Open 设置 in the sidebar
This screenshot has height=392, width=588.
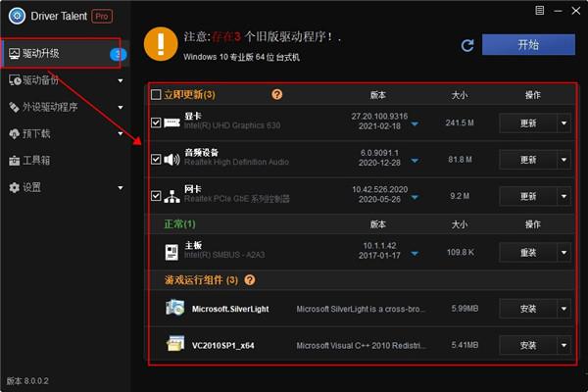tap(65, 187)
